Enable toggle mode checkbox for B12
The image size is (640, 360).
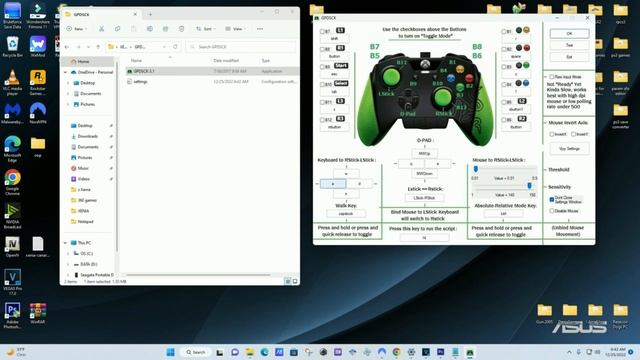(322, 120)
